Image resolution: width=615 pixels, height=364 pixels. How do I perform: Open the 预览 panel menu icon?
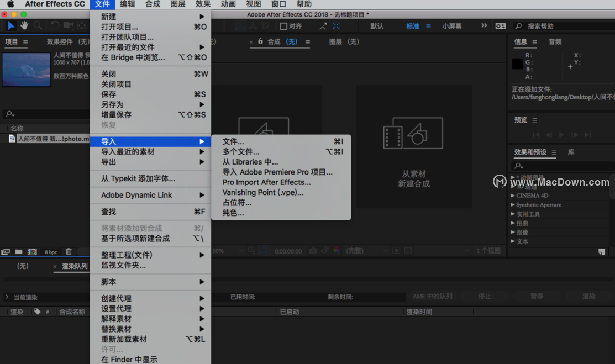coord(534,120)
